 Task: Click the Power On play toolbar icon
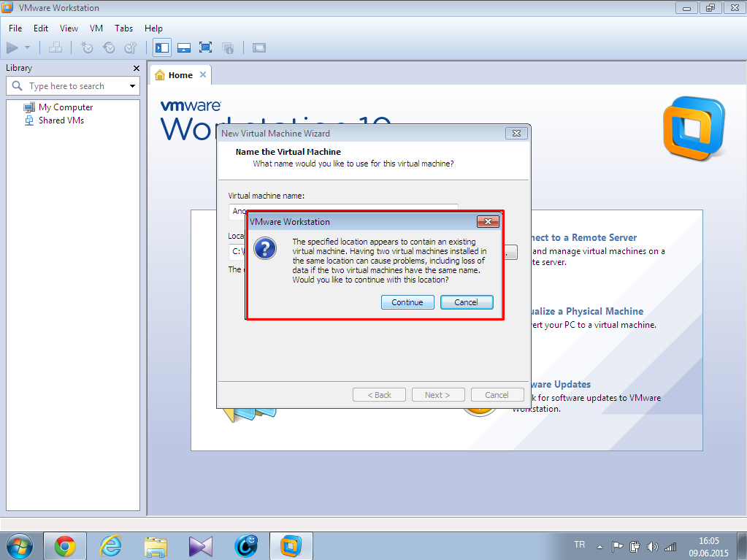(12, 47)
